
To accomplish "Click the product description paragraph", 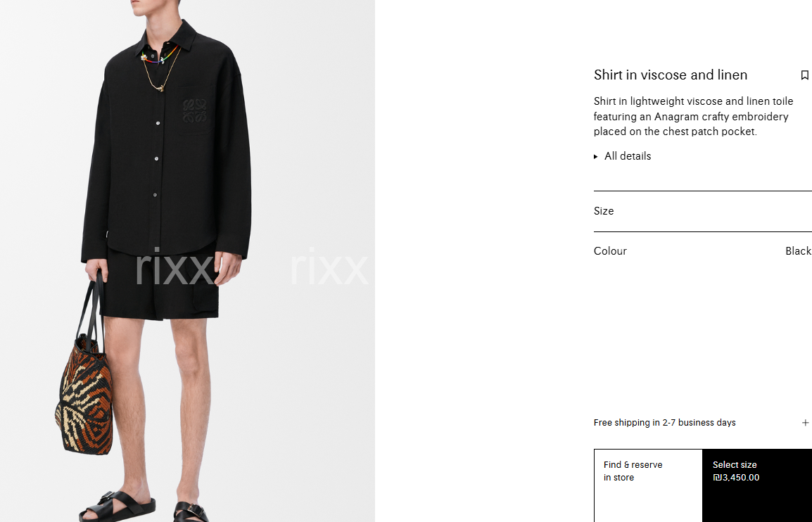I will coord(693,116).
